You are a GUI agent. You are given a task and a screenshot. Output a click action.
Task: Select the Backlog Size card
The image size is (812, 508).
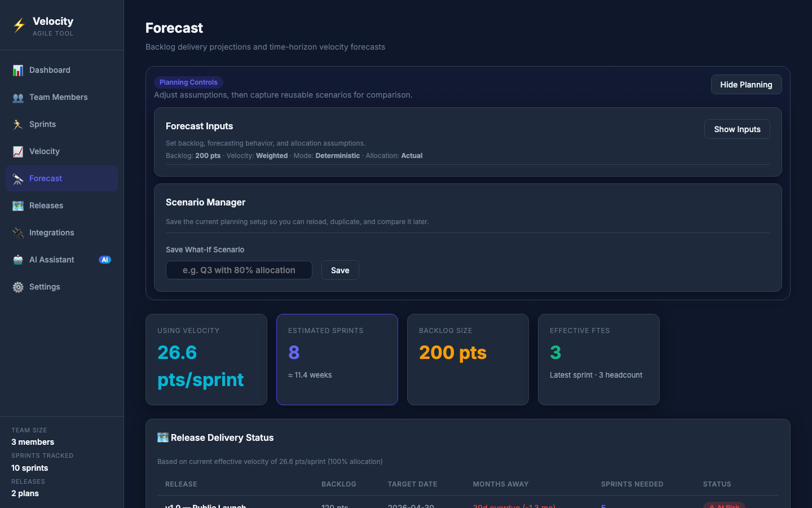(x=468, y=360)
